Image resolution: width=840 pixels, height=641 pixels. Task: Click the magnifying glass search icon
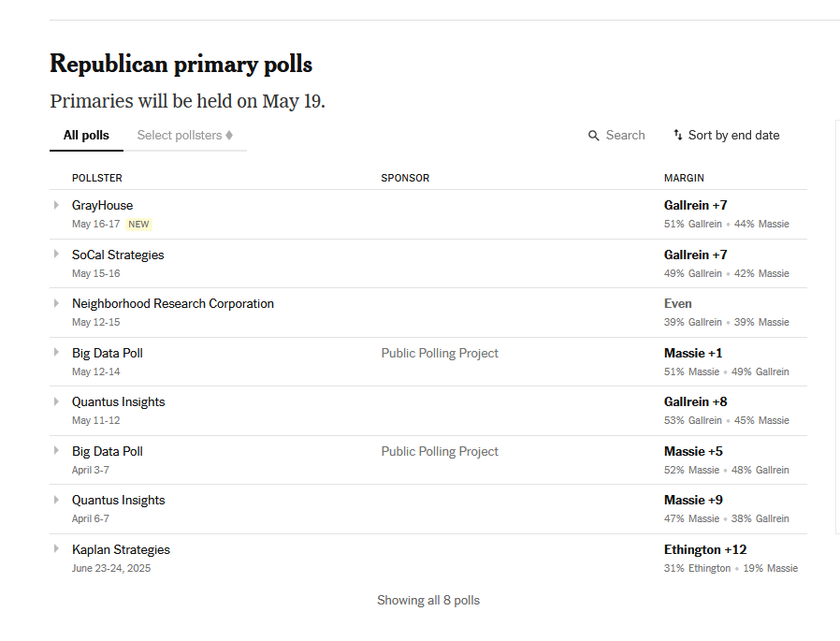pyautogui.click(x=594, y=136)
